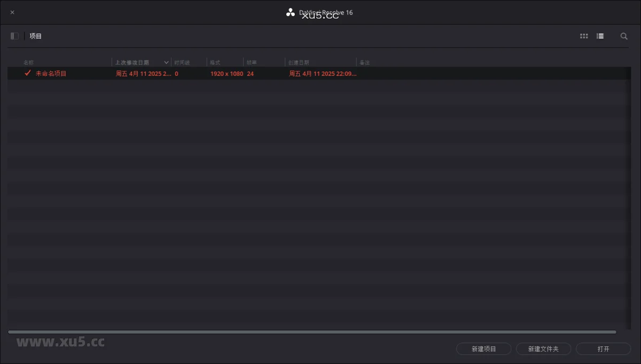
Task: Click the 时间线 column header
Action: (x=182, y=62)
